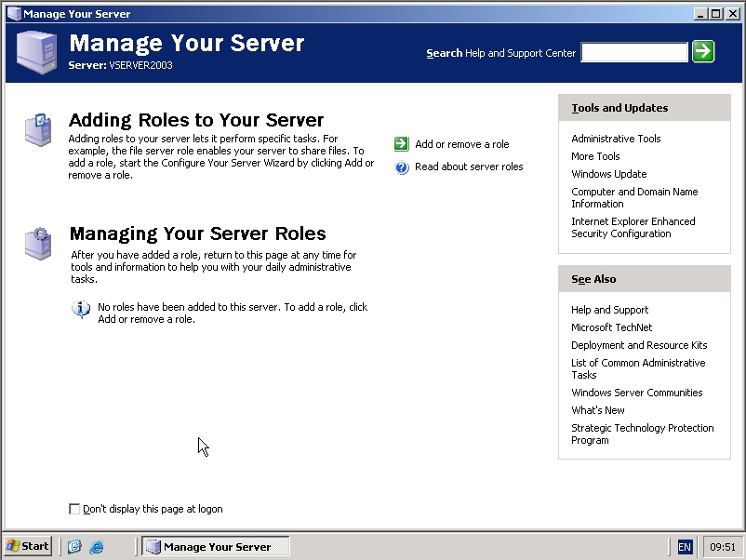This screenshot has width=746, height=560.
Task: Visit the Microsoft TechNet link
Action: [x=611, y=327]
